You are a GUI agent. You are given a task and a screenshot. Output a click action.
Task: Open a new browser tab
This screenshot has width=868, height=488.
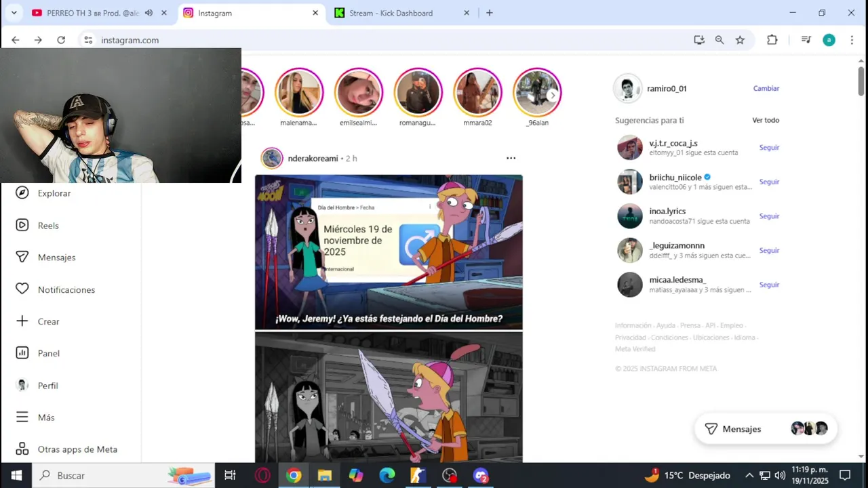point(490,13)
